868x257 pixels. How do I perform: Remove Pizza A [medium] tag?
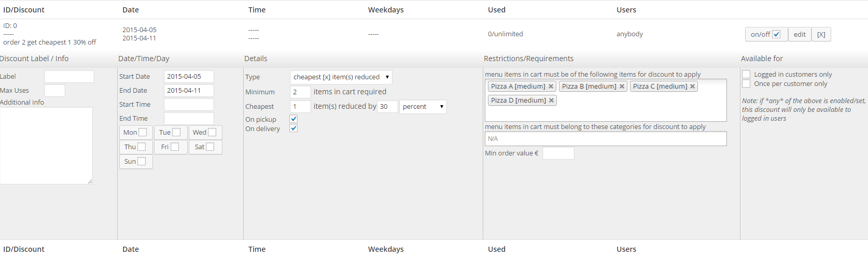[551, 87]
